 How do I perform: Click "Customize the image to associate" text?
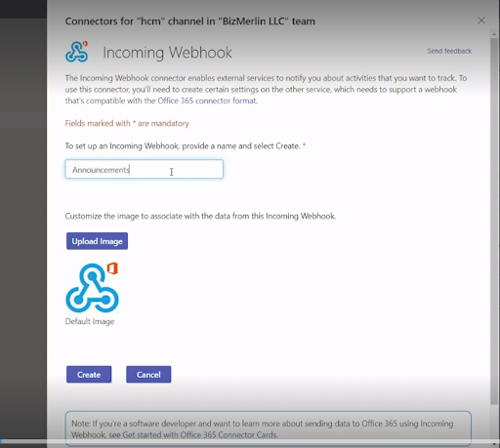click(200, 216)
